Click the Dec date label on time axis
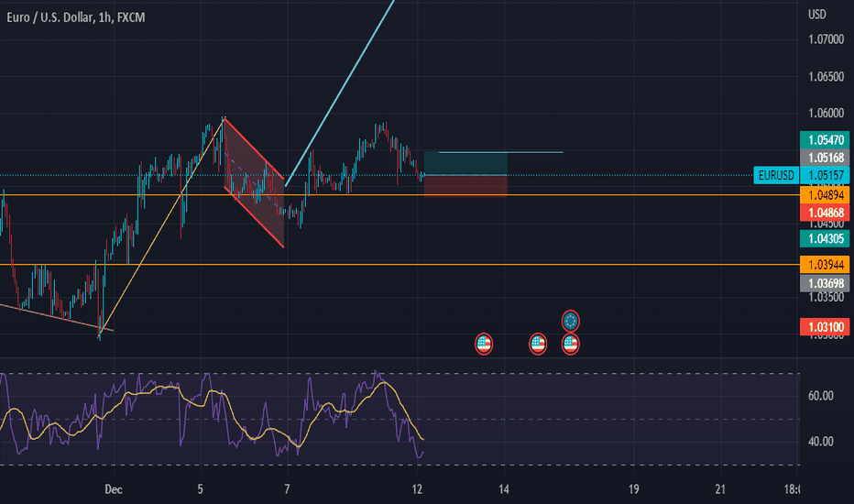 tap(114, 489)
